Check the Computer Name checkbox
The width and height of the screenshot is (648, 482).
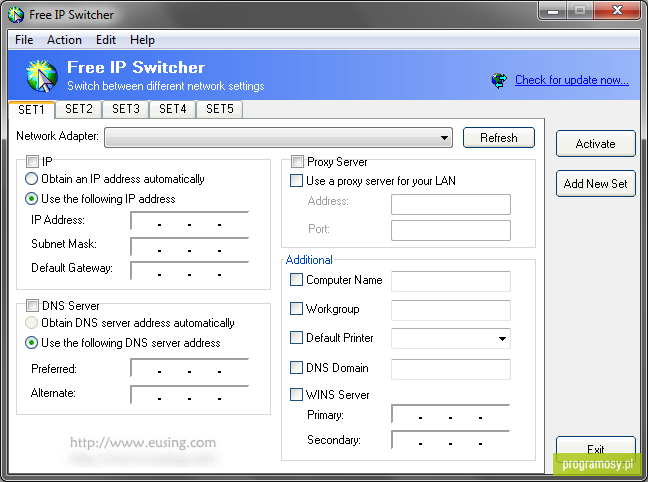(x=296, y=280)
